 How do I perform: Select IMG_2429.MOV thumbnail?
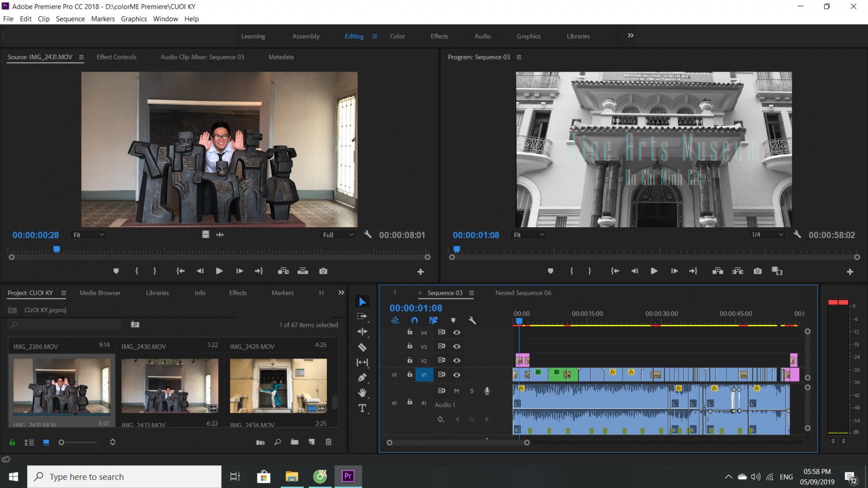click(x=278, y=385)
